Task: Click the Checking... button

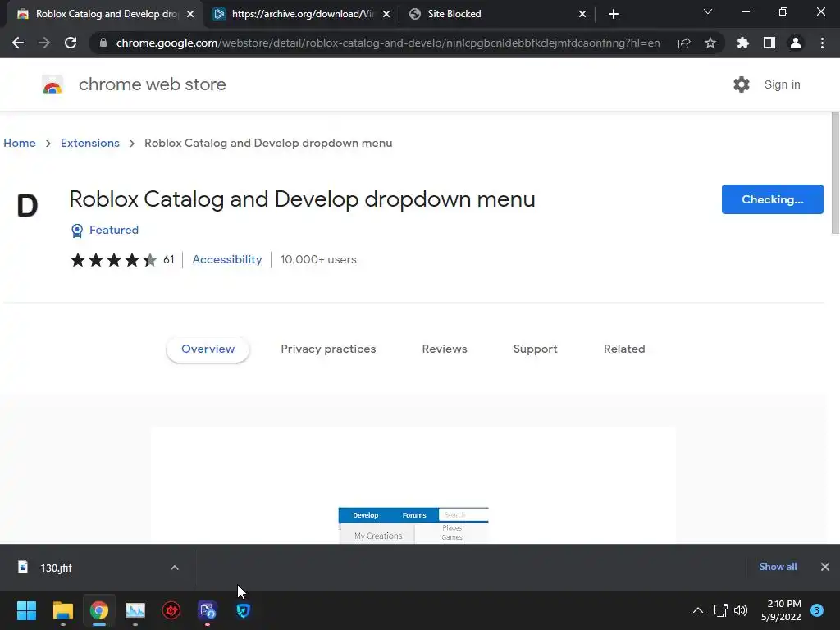Action: (773, 199)
